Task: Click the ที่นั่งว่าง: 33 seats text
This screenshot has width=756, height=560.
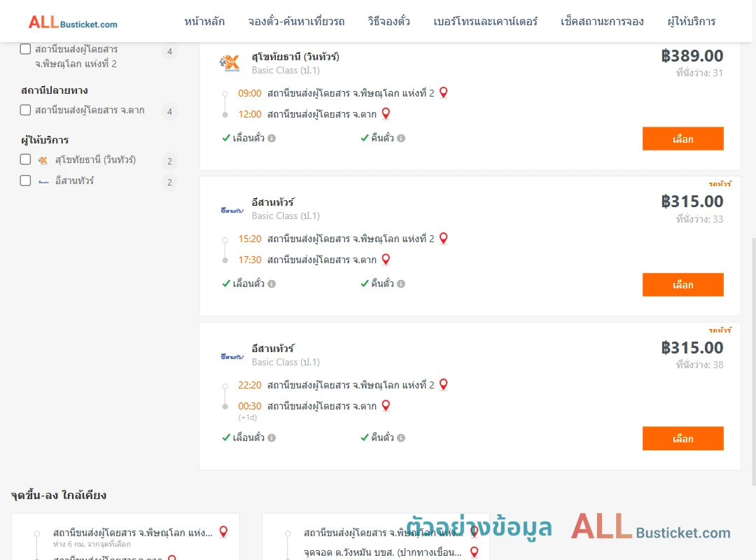Action: [699, 219]
